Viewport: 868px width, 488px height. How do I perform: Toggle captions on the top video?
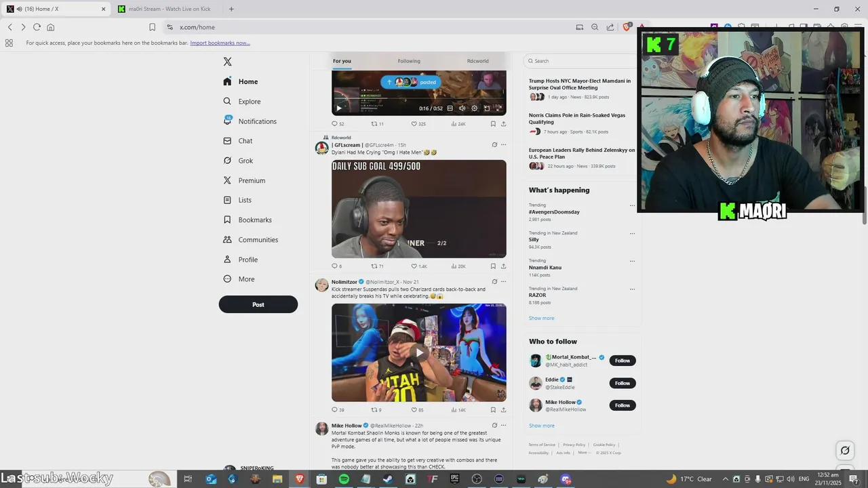[450, 108]
